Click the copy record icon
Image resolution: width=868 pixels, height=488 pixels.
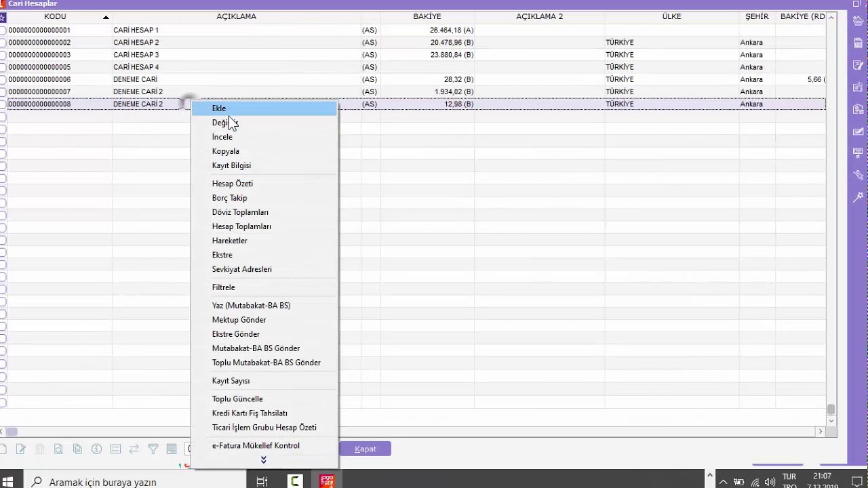tap(78, 449)
